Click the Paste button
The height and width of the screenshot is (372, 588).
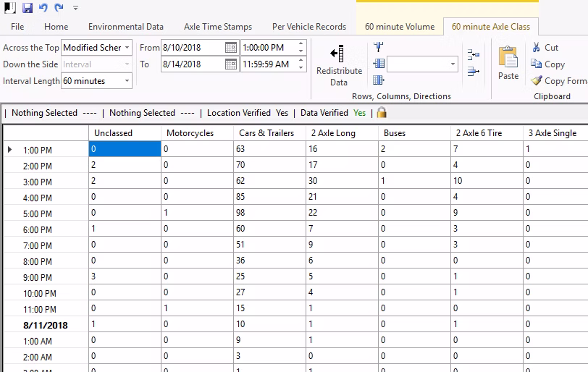[x=508, y=62]
